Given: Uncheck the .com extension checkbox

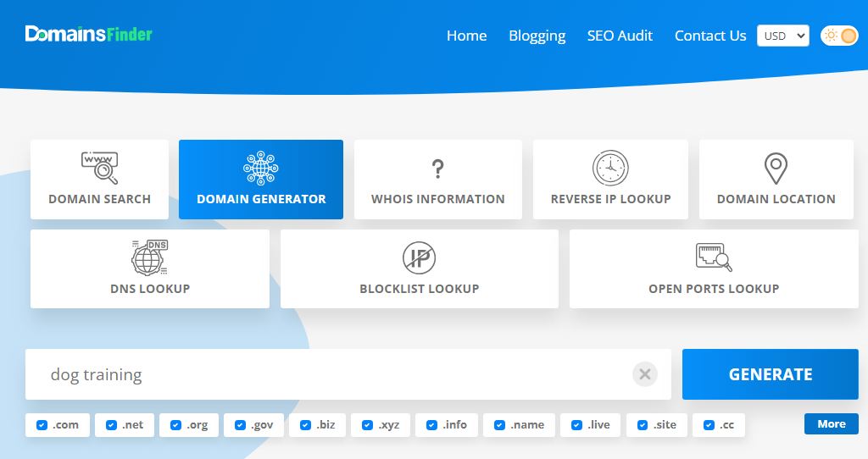Looking at the screenshot, I should pos(42,425).
